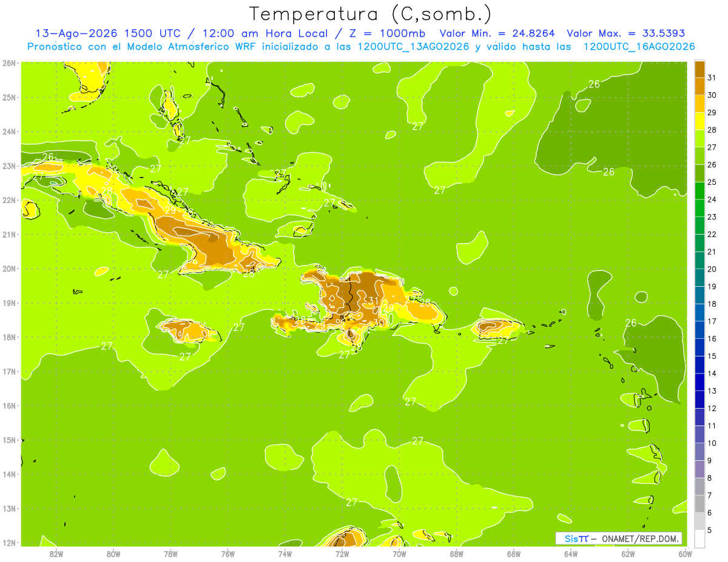The width and height of the screenshot is (728, 562).
Task: Click the "26" label on the color scale
Action: [x=712, y=165]
